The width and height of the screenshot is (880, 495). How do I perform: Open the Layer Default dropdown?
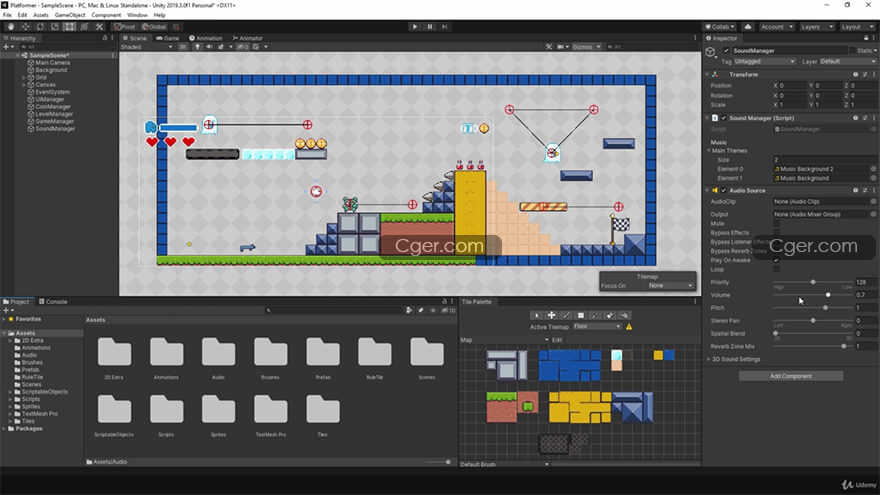[x=847, y=61]
